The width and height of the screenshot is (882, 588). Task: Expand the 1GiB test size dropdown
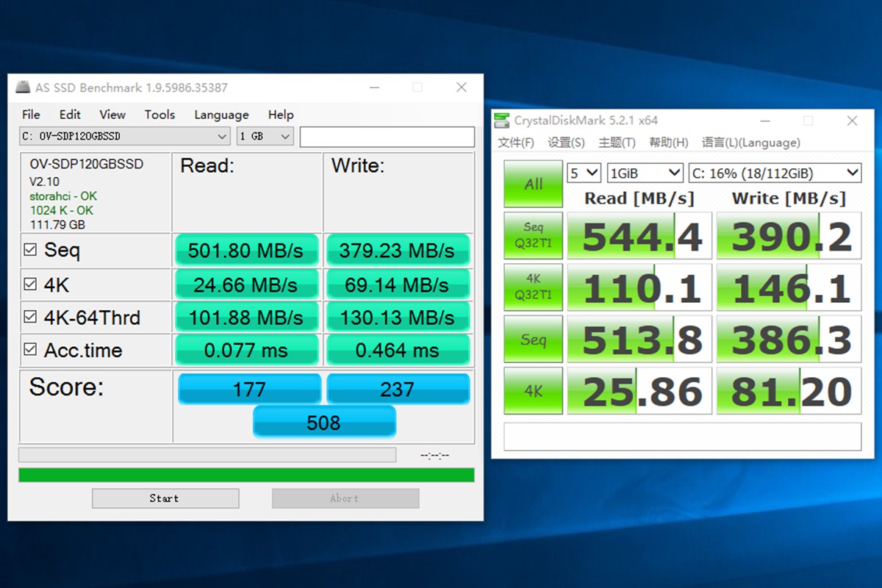click(x=645, y=173)
